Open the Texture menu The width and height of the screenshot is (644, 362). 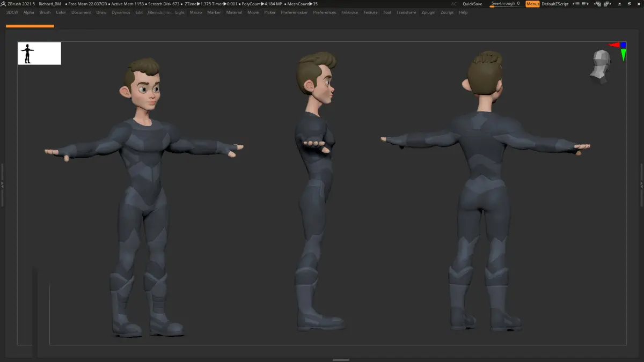tap(370, 12)
